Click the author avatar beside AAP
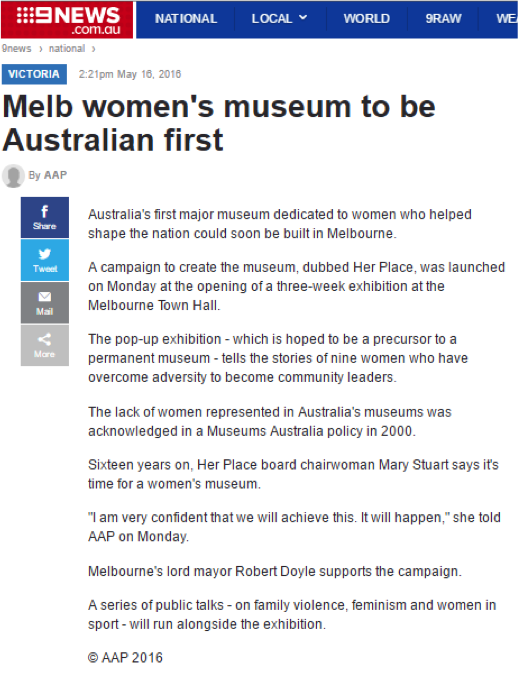The width and height of the screenshot is (518, 683). click(13, 176)
